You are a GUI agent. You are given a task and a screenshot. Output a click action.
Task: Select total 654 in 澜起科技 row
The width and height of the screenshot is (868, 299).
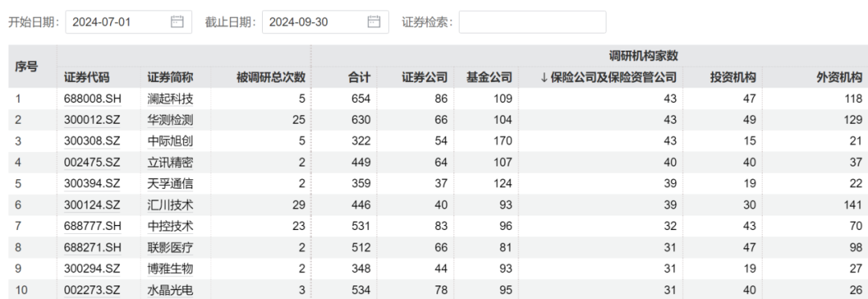362,99
